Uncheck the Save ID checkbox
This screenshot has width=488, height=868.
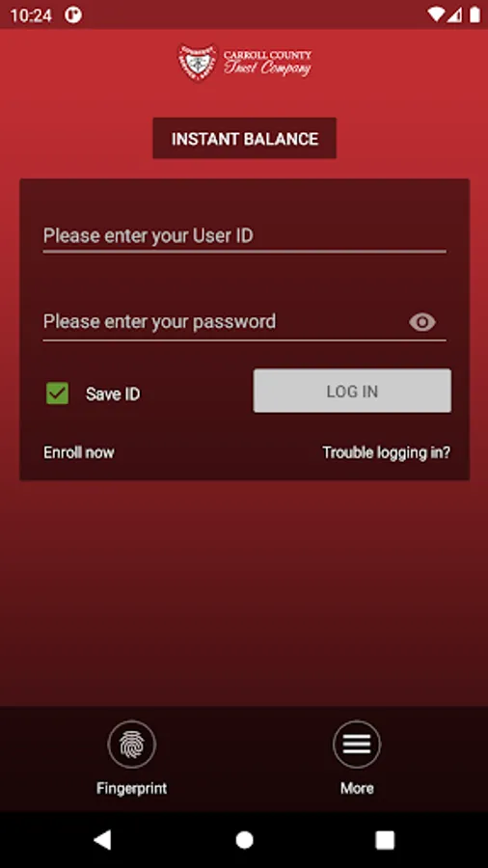(58, 393)
